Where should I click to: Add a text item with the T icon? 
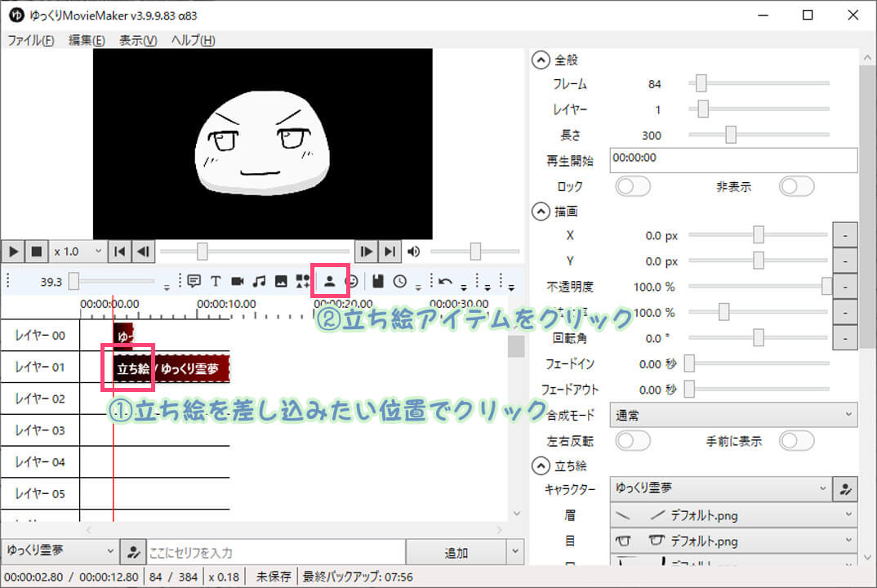pos(216,282)
